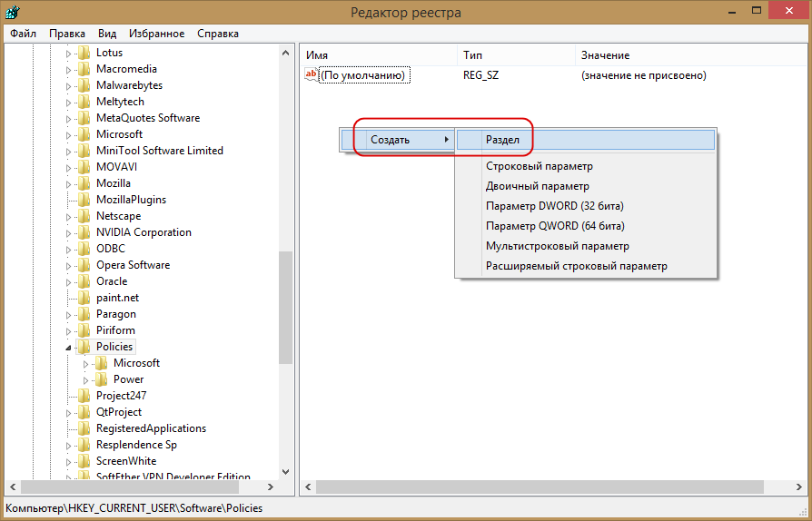Expand the QtProject key
The height and width of the screenshot is (521, 812).
pyautogui.click(x=68, y=413)
